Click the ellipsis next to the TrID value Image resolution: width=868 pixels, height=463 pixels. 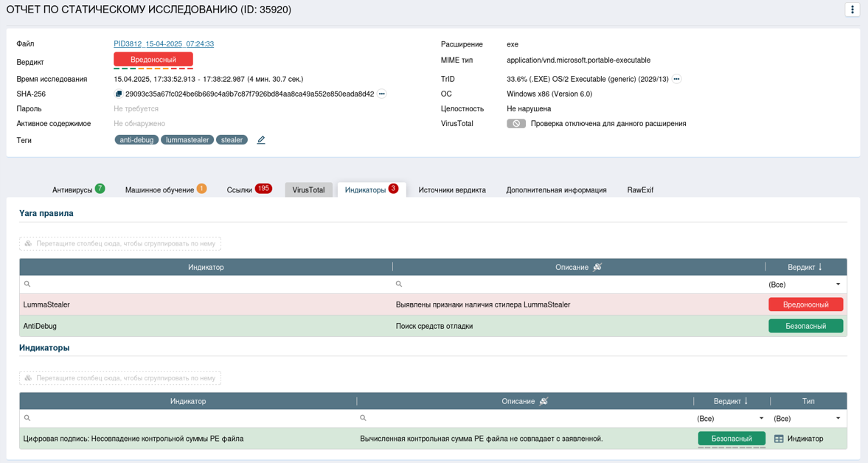tap(676, 79)
